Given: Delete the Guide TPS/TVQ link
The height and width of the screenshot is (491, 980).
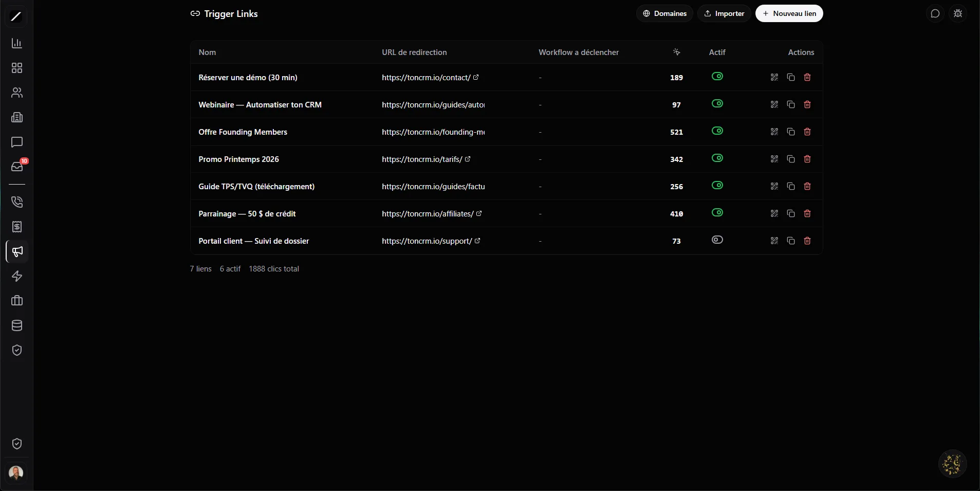Looking at the screenshot, I should point(807,186).
